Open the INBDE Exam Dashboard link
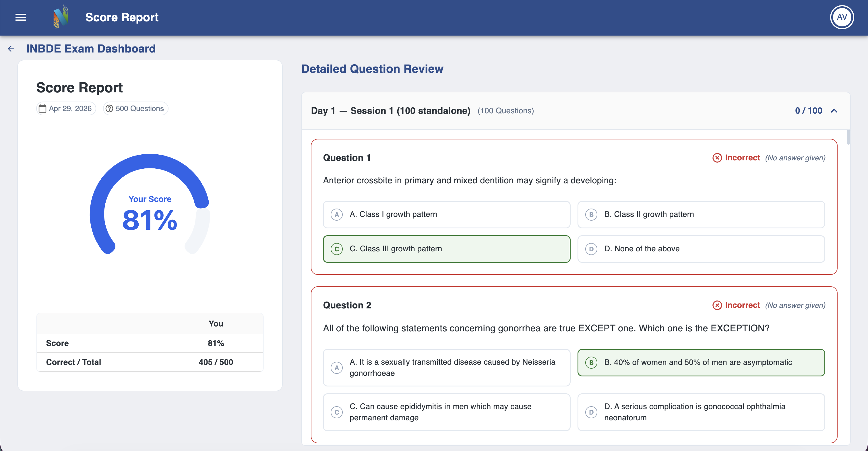The height and width of the screenshot is (451, 868). [x=91, y=49]
